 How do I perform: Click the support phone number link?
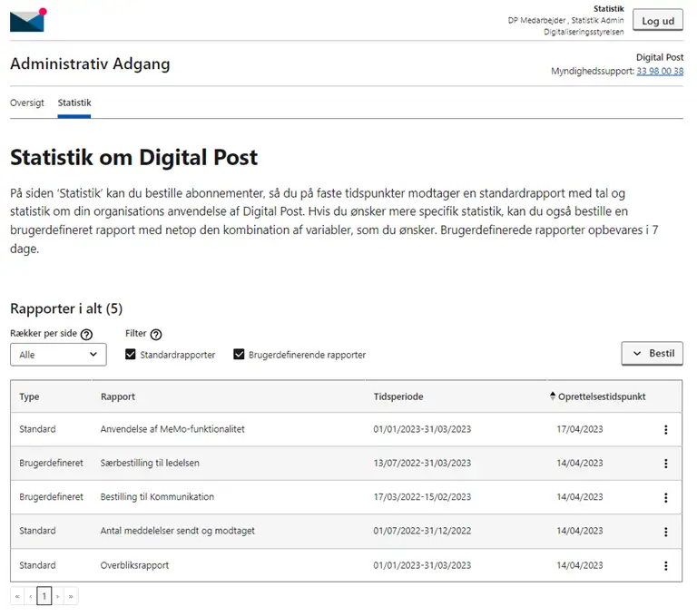click(x=660, y=71)
